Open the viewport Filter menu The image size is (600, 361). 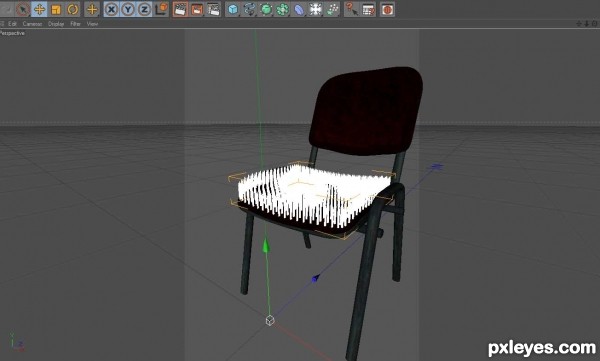pyautogui.click(x=75, y=24)
